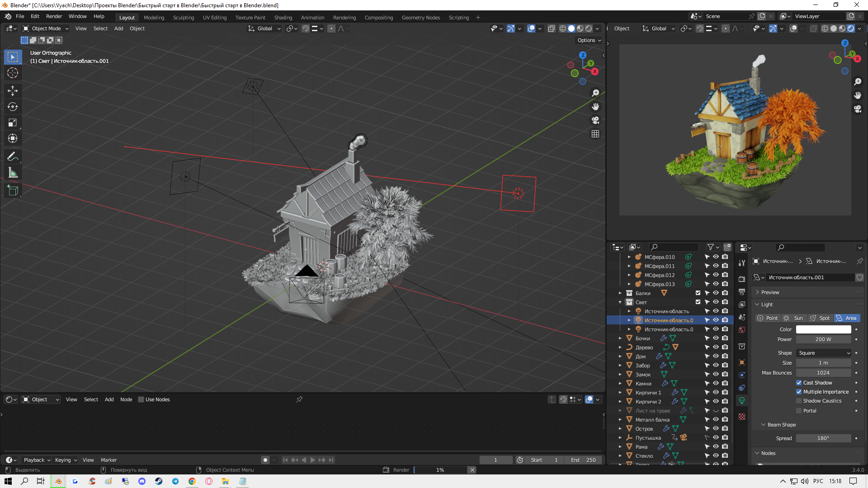Activate the Measure tool

pos(13,173)
